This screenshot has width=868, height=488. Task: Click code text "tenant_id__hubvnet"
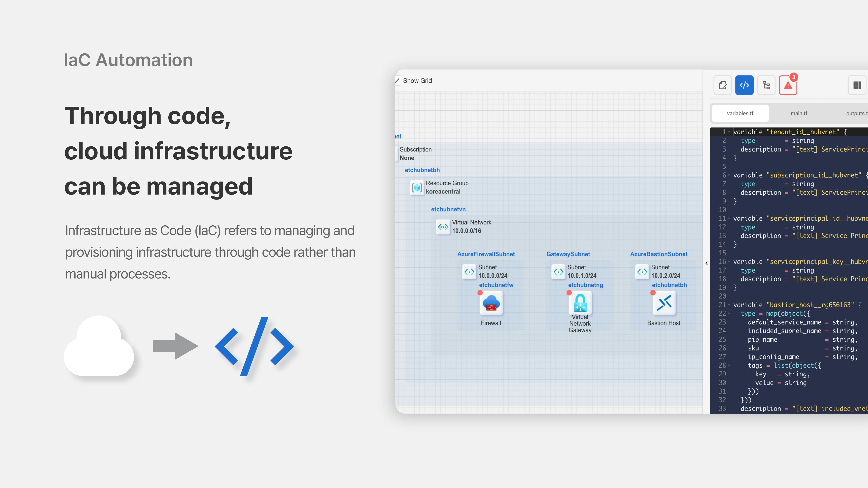[803, 132]
